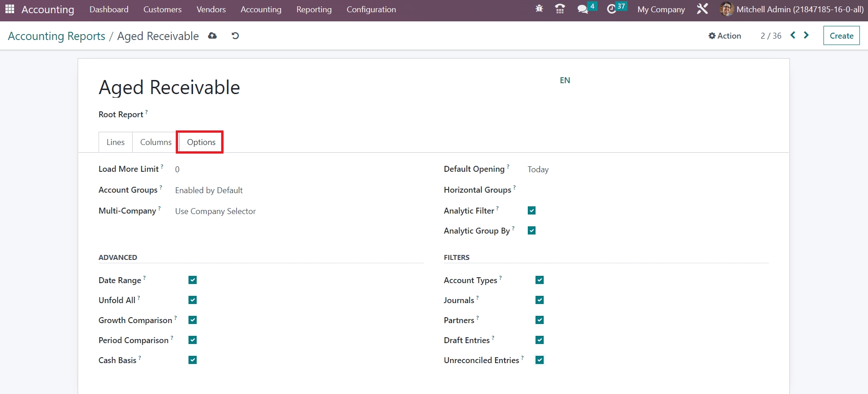Image resolution: width=868 pixels, height=394 pixels.
Task: Click the developer tools wrench icon
Action: [702, 9]
